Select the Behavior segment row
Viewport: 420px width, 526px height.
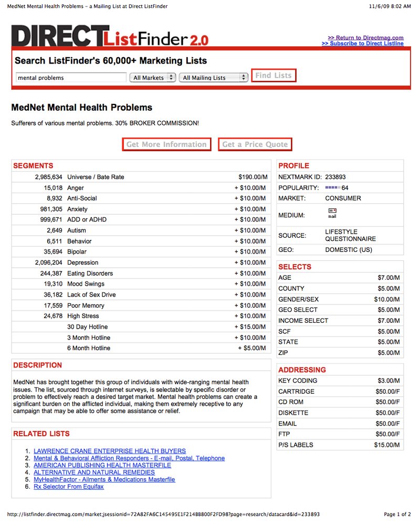pyautogui.click(x=141, y=241)
